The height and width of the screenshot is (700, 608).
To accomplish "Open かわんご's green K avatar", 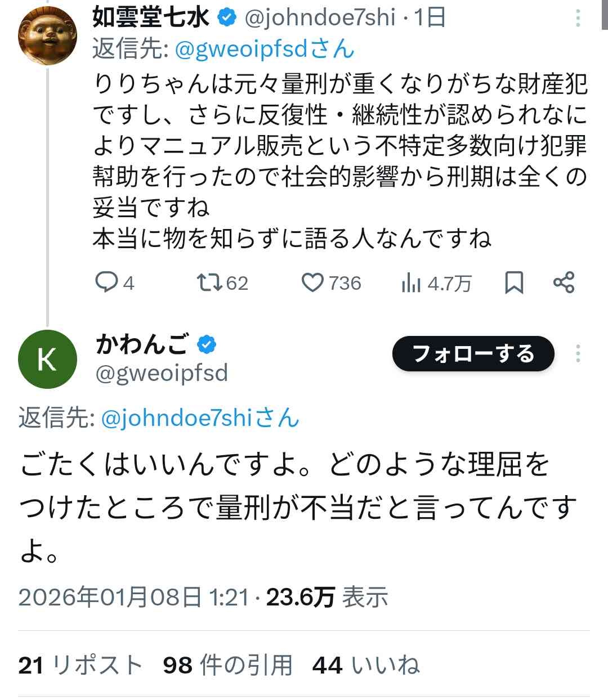I will pos(47,359).
